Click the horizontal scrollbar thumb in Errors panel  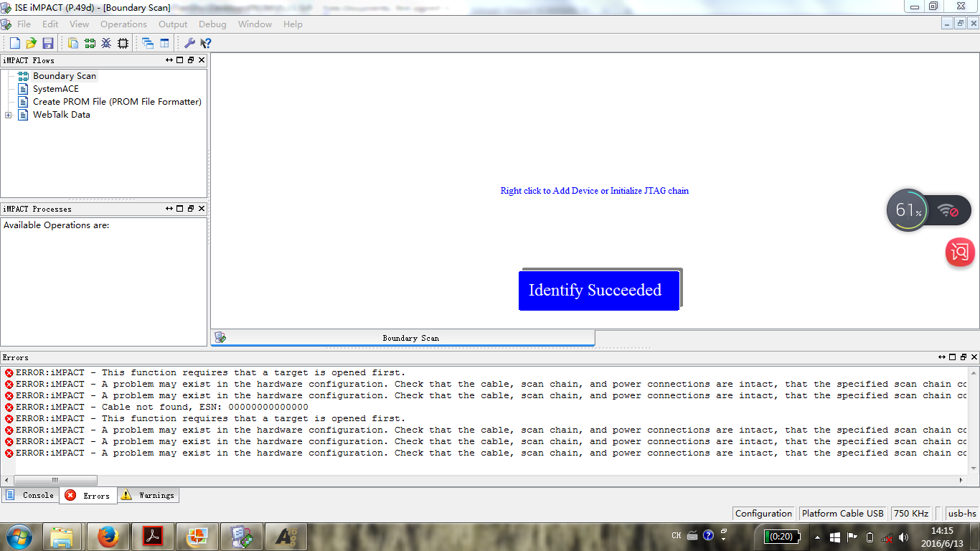click(55, 480)
